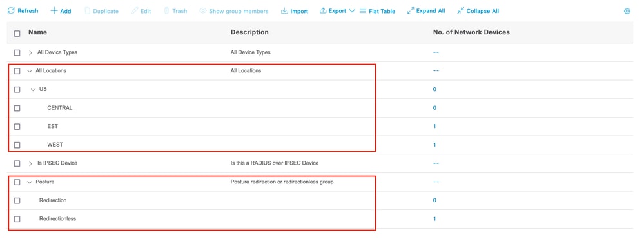Check the All Device Types row checkbox

17,53
